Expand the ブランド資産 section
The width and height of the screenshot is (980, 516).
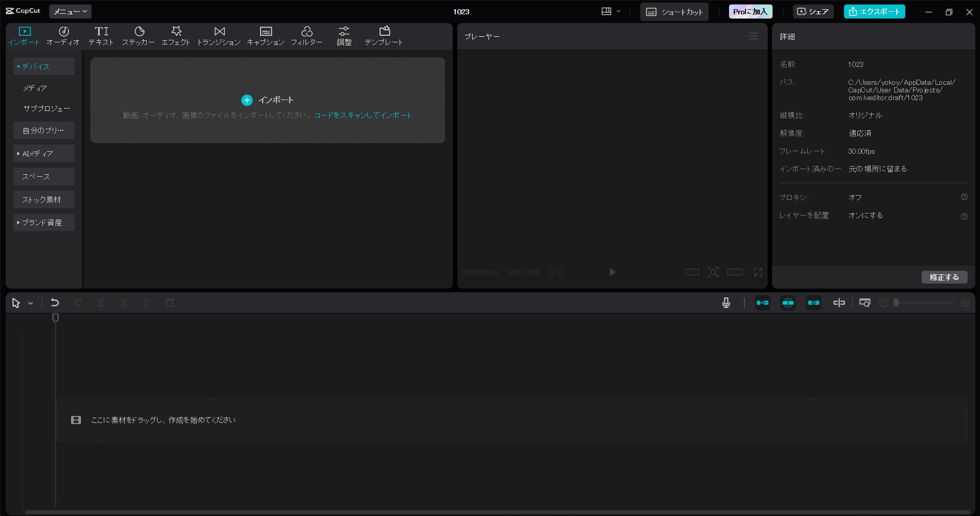pyautogui.click(x=44, y=222)
